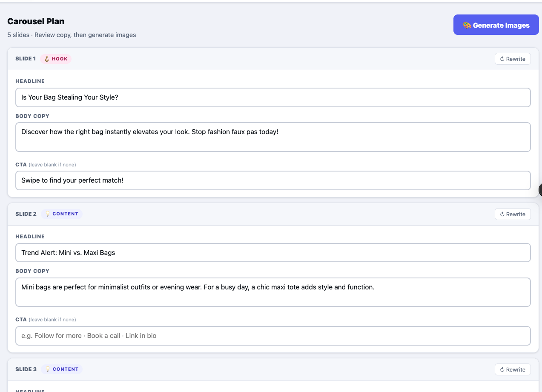Rewrite Slide 3 copy

pyautogui.click(x=513, y=369)
